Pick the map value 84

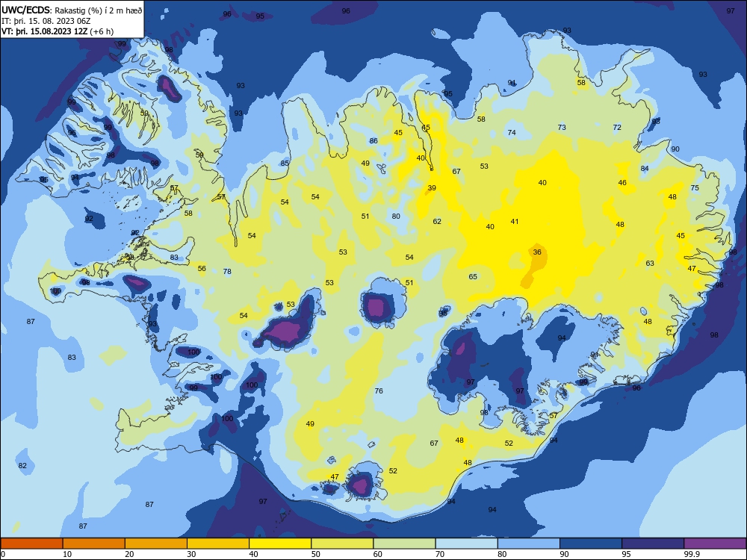[645, 169]
